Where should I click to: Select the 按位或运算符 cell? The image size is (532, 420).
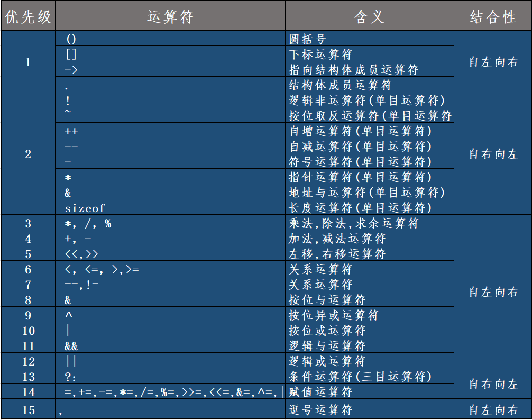(370, 330)
